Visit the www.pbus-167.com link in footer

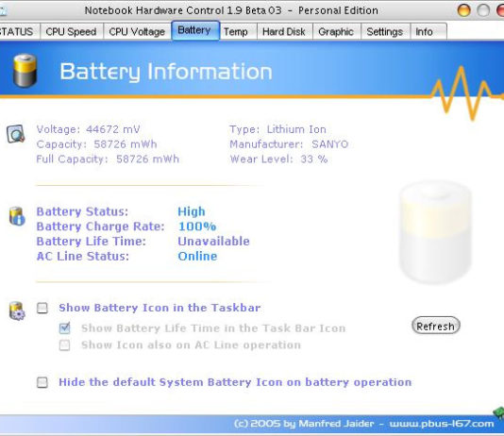(442, 424)
